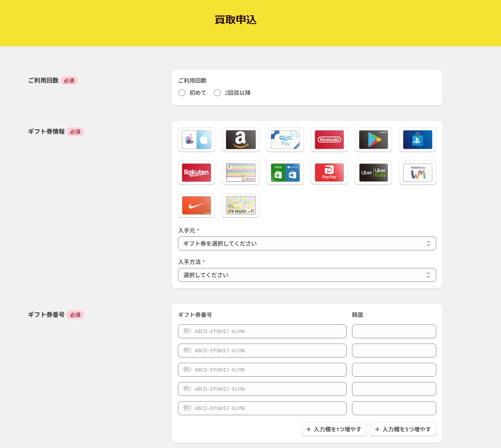Choose the Amazon gift card
The height and width of the screenshot is (448, 501).
[240, 139]
